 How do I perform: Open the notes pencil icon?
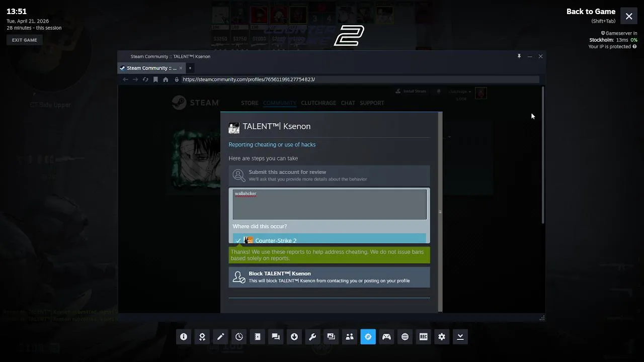[x=220, y=337]
